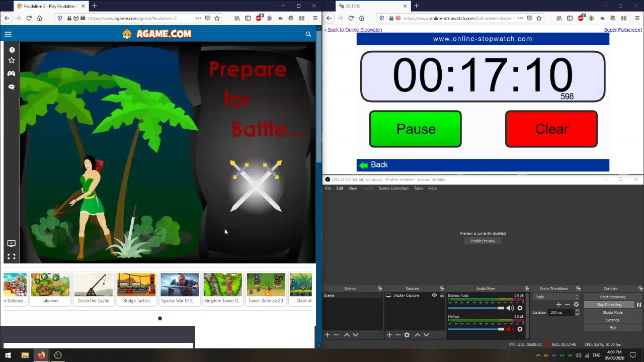Viewport: 644px width, 362px height.
Task: Click the theater mode icon beside the game
Action: (x=12, y=243)
